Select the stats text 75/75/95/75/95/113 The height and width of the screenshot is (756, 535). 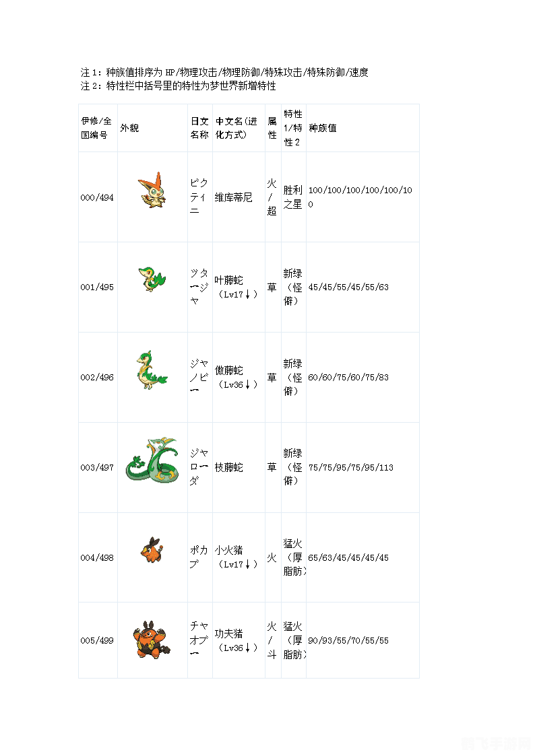pyautogui.click(x=350, y=467)
